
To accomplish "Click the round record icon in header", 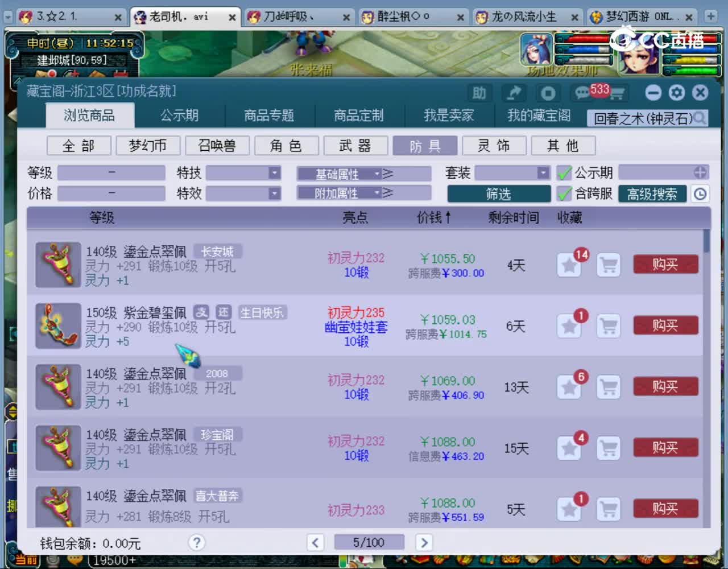I will pyautogui.click(x=548, y=93).
